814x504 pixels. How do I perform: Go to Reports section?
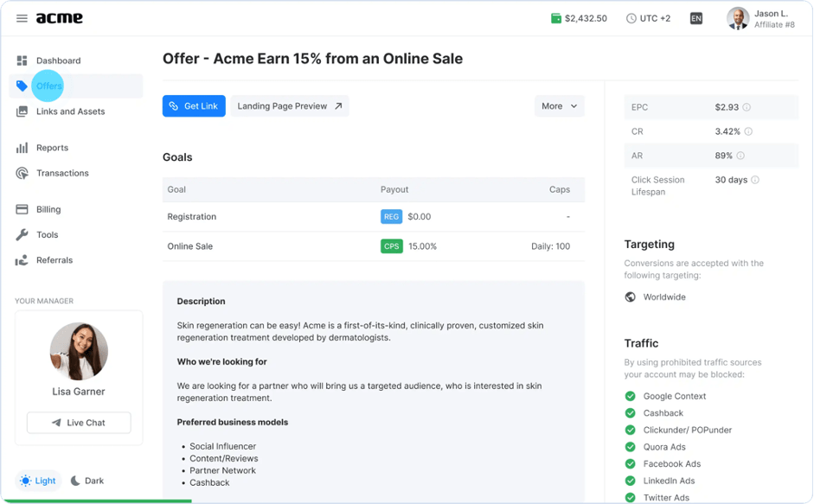point(76,148)
